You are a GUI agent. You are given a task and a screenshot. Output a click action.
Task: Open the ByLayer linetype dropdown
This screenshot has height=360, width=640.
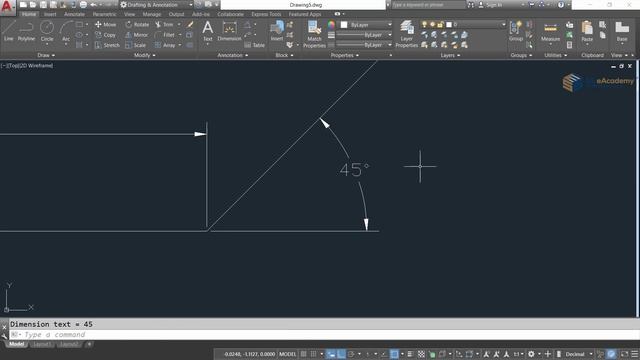(364, 45)
